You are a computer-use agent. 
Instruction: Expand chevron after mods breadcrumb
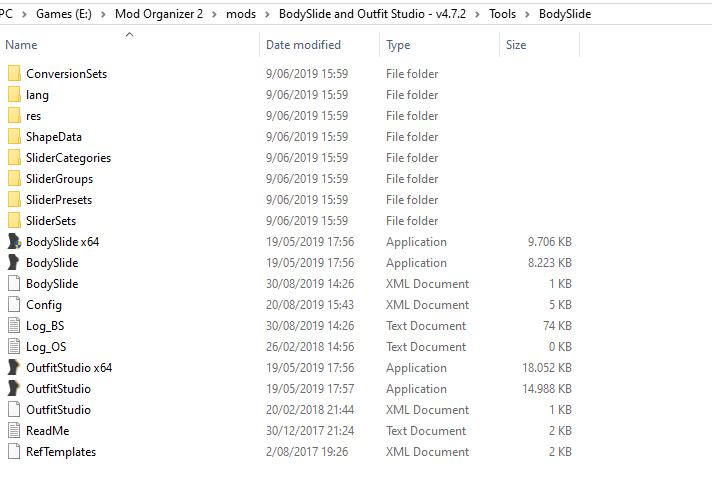click(267, 15)
